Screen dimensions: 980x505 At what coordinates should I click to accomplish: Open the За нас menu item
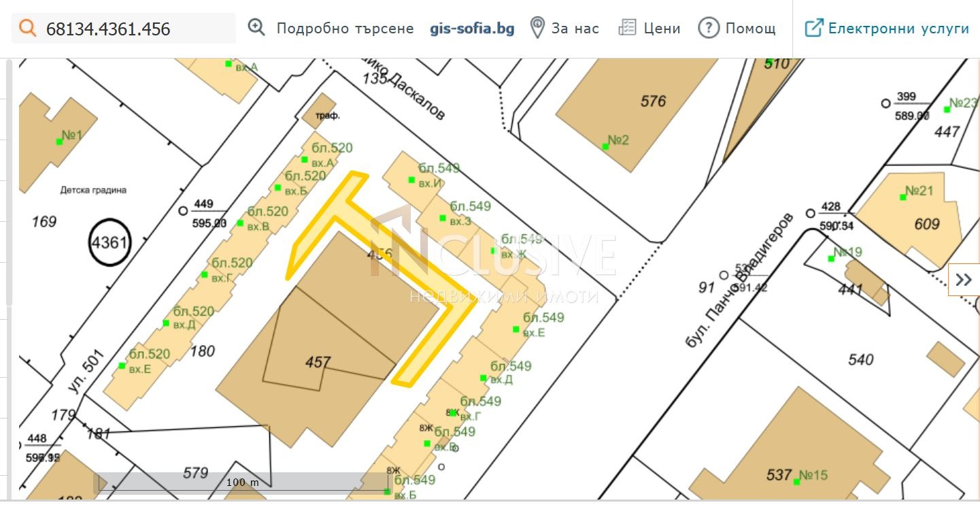575,29
